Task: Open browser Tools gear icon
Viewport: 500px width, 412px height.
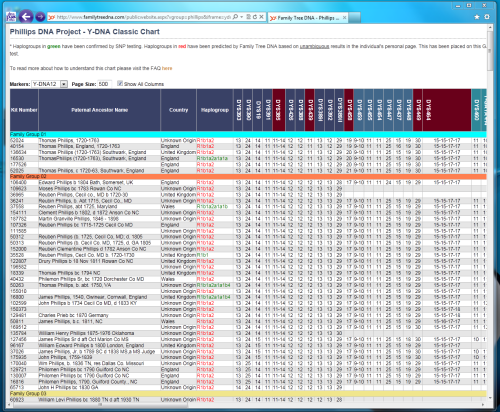Action: point(487,17)
